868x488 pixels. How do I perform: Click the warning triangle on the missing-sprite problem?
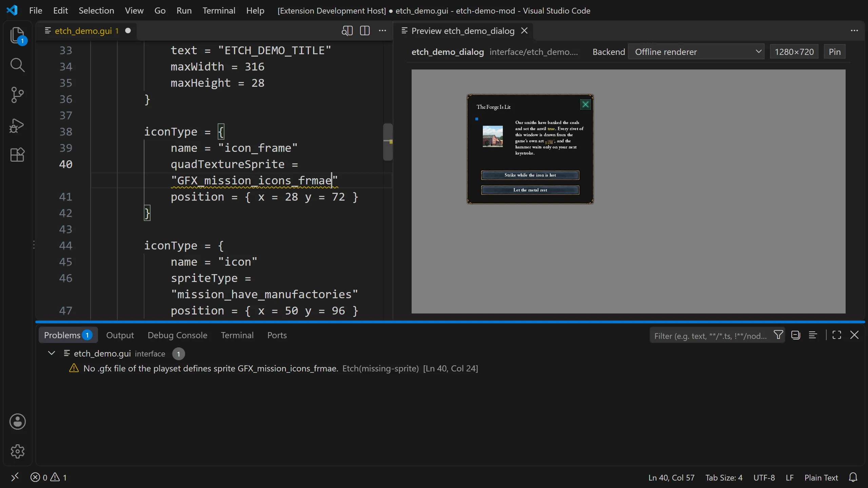(74, 368)
